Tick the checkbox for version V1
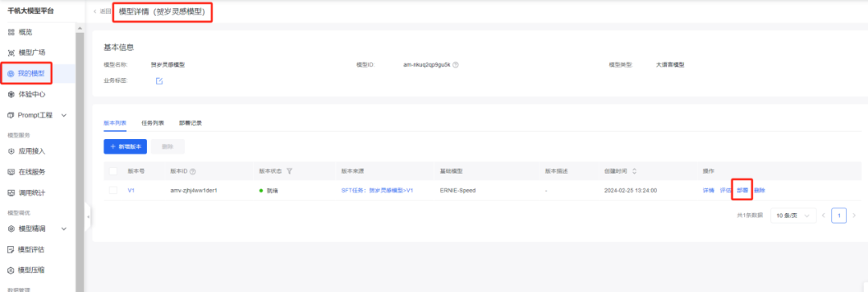The height and width of the screenshot is (292, 868). (x=113, y=190)
